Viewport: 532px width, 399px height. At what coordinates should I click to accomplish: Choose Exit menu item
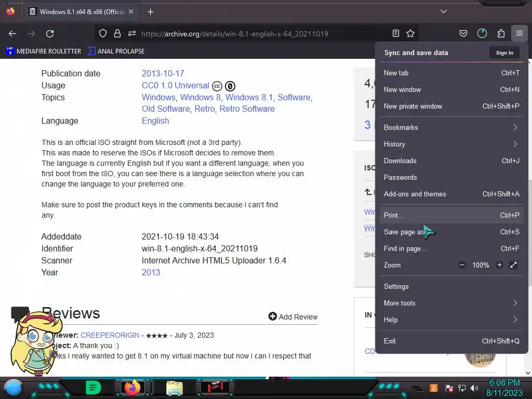[451, 341]
